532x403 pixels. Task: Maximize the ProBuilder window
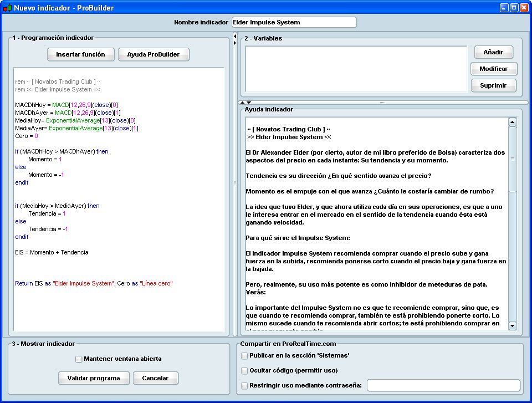point(514,7)
